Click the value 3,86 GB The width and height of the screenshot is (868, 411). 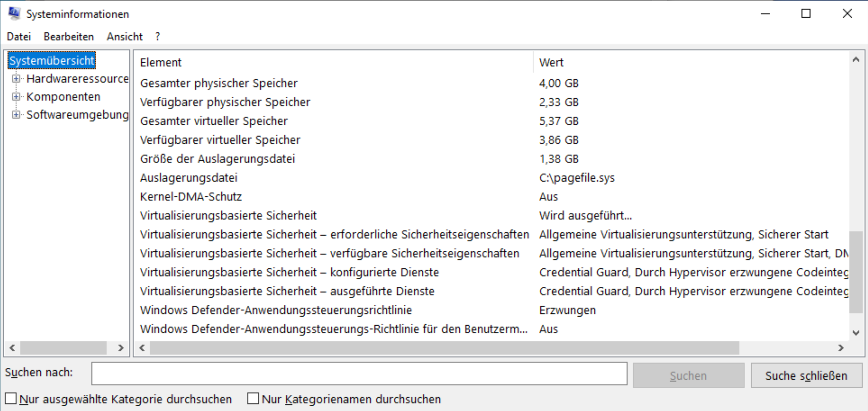(559, 140)
